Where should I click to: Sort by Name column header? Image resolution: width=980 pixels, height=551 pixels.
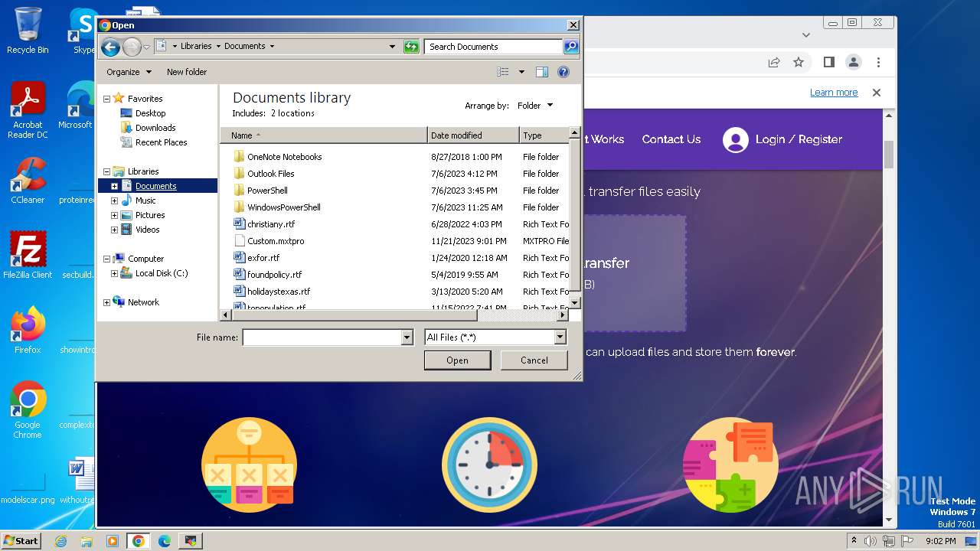pos(323,135)
